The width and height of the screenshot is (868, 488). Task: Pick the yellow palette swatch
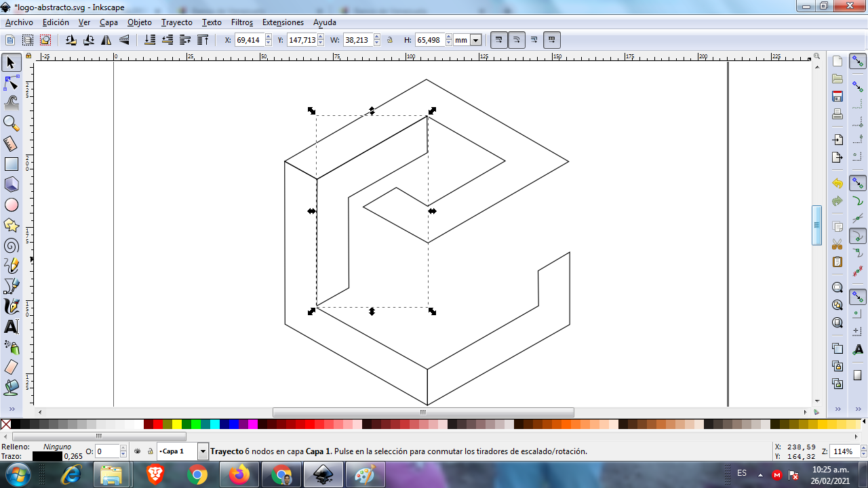[177, 424]
